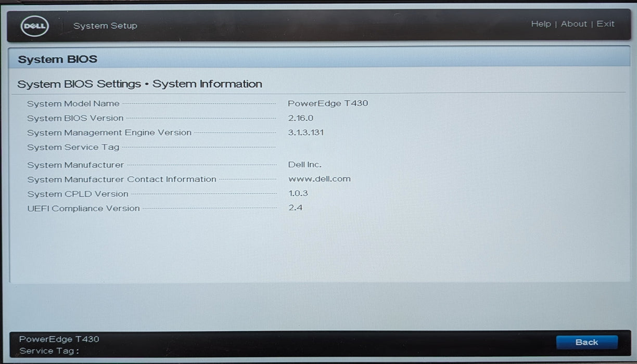Screen dimensions: 637x364
Task: Select System Manufacturer Contact Information label
Action: coord(122,179)
